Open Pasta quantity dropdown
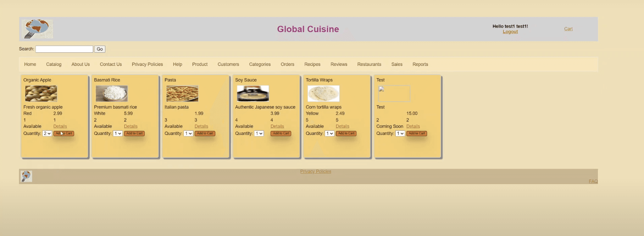The height and width of the screenshot is (236, 644). (188, 133)
